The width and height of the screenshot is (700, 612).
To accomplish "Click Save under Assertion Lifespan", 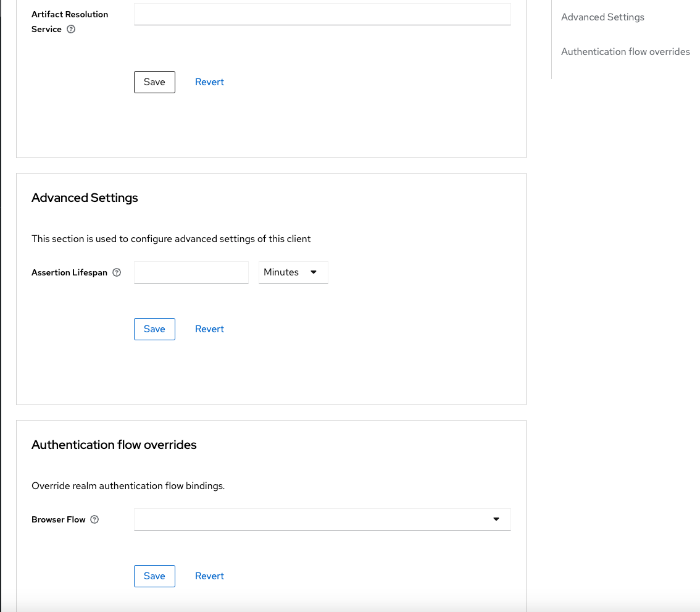I will (154, 329).
